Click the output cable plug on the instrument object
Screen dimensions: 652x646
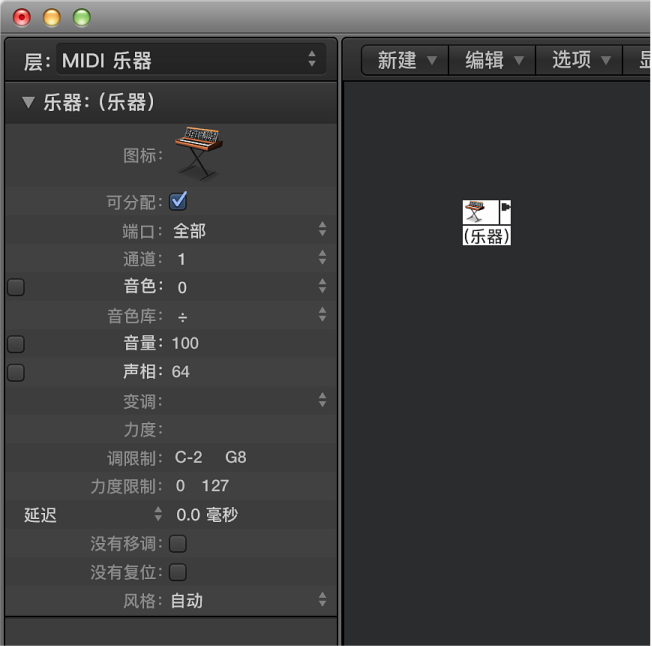[x=506, y=207]
